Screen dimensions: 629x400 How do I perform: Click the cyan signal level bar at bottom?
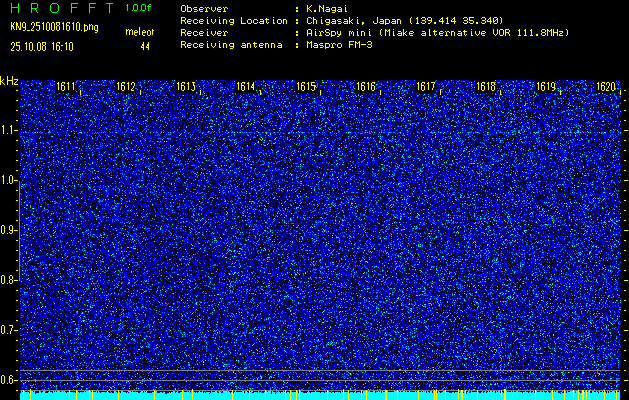[x=320, y=395]
